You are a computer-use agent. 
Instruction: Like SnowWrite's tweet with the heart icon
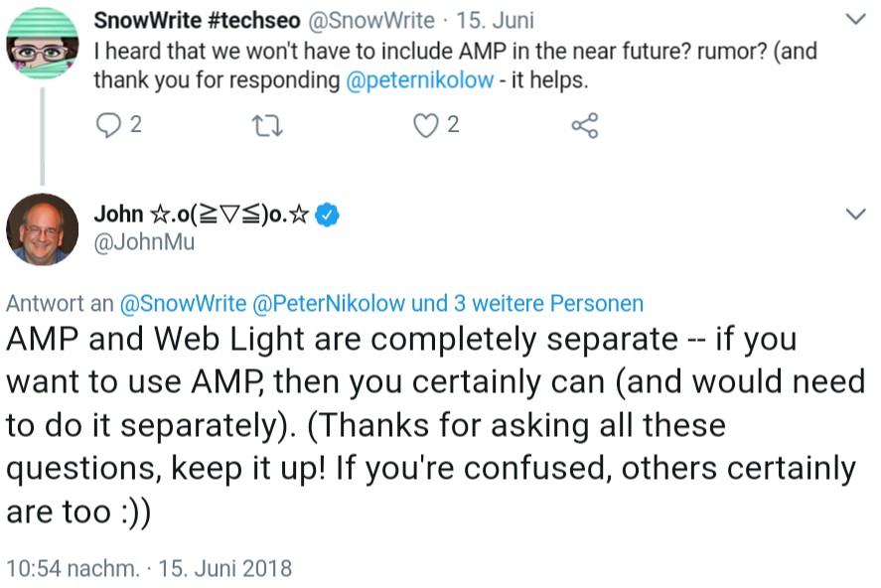click(426, 125)
